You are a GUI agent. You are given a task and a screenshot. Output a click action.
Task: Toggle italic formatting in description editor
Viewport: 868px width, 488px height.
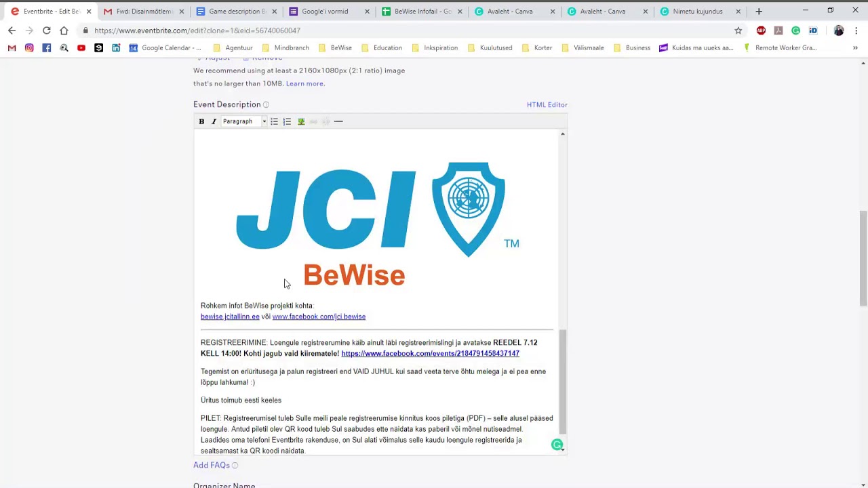point(214,121)
